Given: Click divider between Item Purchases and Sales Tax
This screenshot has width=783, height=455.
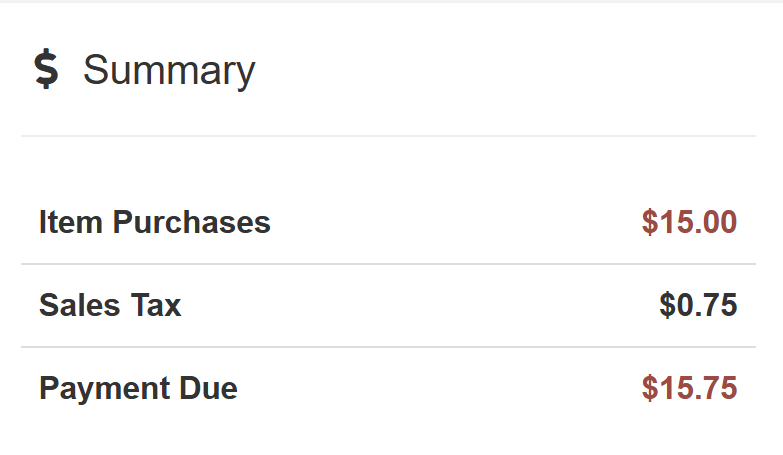Looking at the screenshot, I should point(388,264).
